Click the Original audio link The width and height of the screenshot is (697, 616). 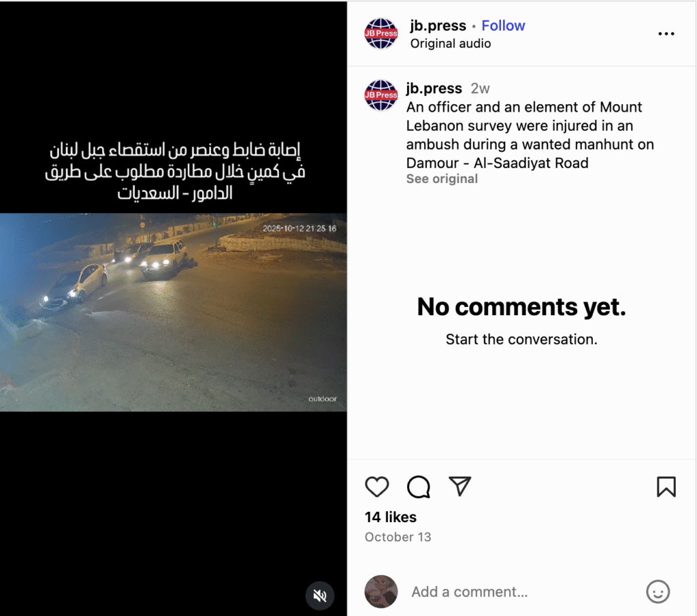pyautogui.click(x=451, y=44)
